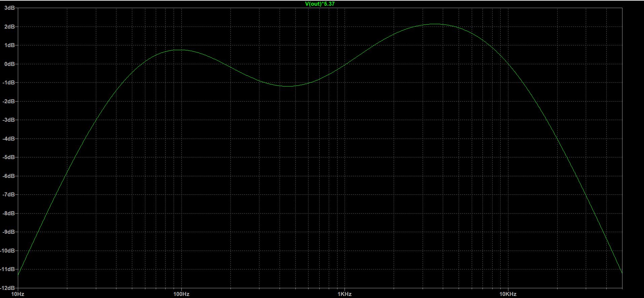The height and width of the screenshot is (298, 644).
Task: Click the 1dB vertical axis label
Action: [9, 45]
